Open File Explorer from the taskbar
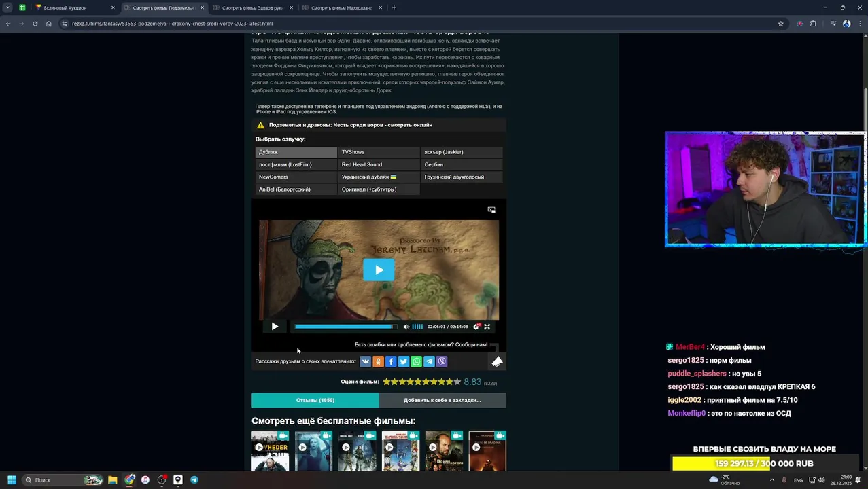Viewport: 868px width, 489px height. coord(113,480)
